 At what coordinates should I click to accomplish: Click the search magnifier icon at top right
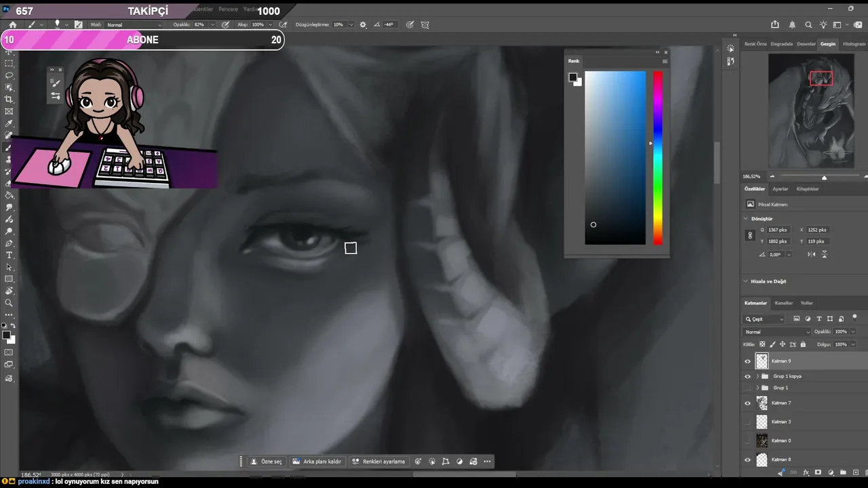click(808, 24)
